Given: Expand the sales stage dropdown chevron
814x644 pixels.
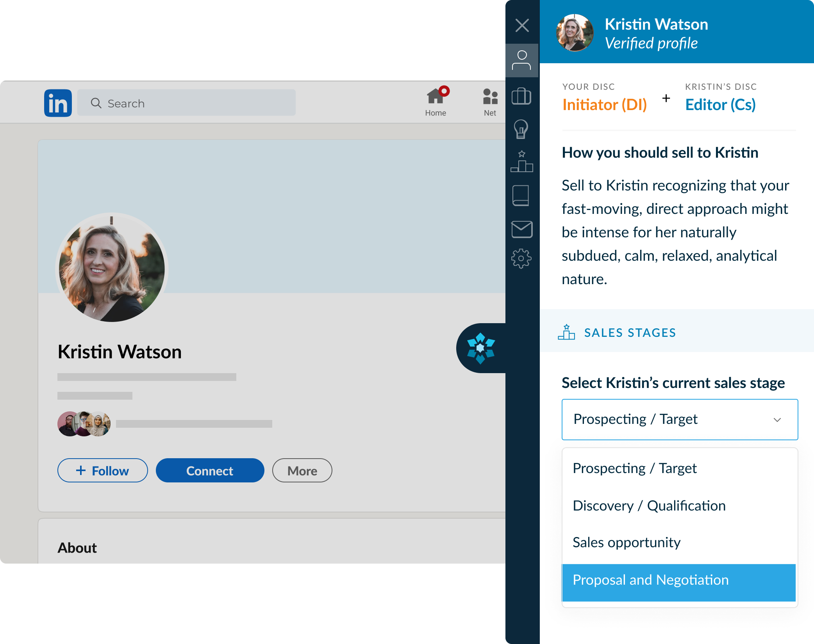Looking at the screenshot, I should pyautogui.click(x=777, y=420).
